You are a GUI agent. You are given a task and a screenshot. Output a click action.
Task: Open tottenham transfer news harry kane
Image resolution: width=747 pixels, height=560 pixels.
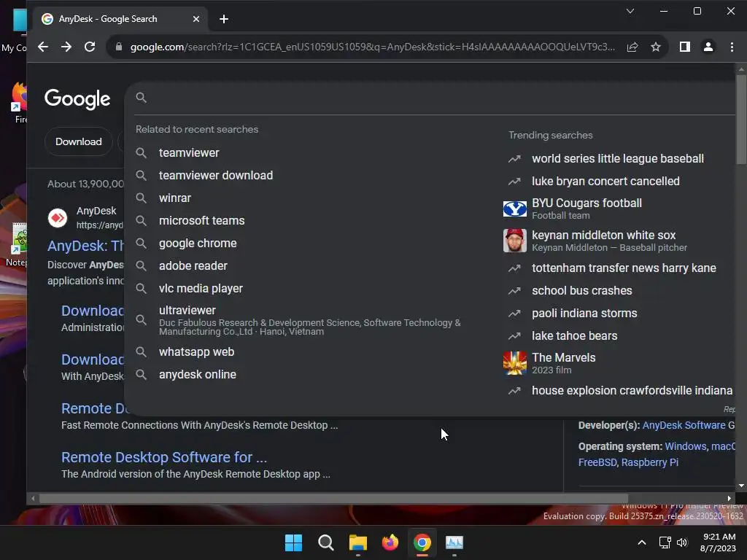pyautogui.click(x=624, y=268)
